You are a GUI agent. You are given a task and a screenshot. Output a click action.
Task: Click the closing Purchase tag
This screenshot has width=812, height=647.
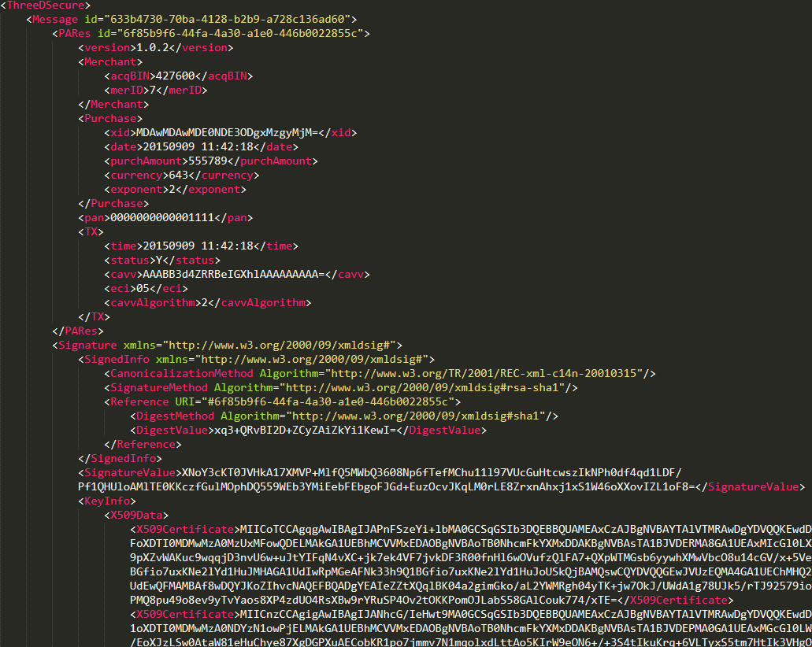coord(113,203)
